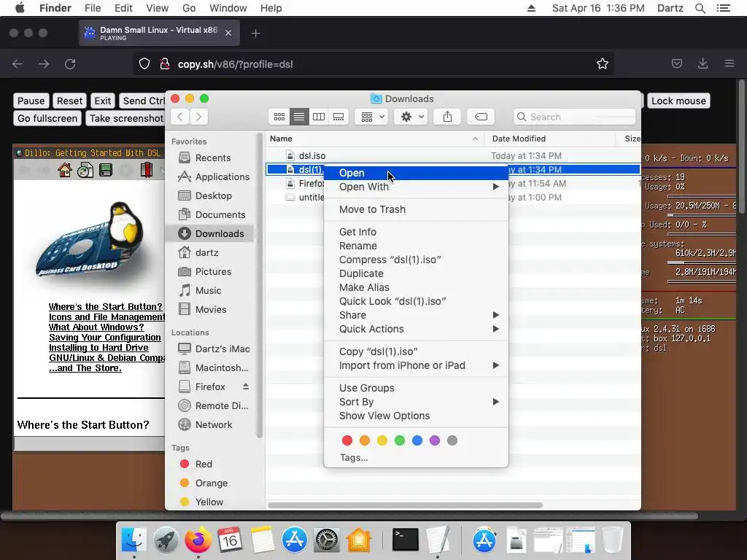Switch Finder to gallery view

pyautogui.click(x=338, y=117)
